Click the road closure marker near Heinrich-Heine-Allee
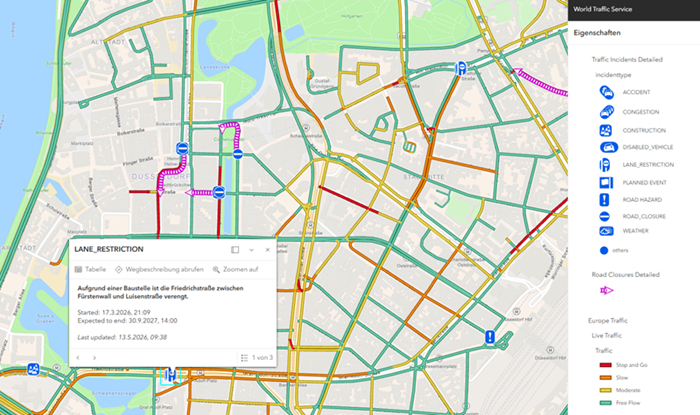Image resolution: width=700 pixels, height=415 pixels. (182, 148)
